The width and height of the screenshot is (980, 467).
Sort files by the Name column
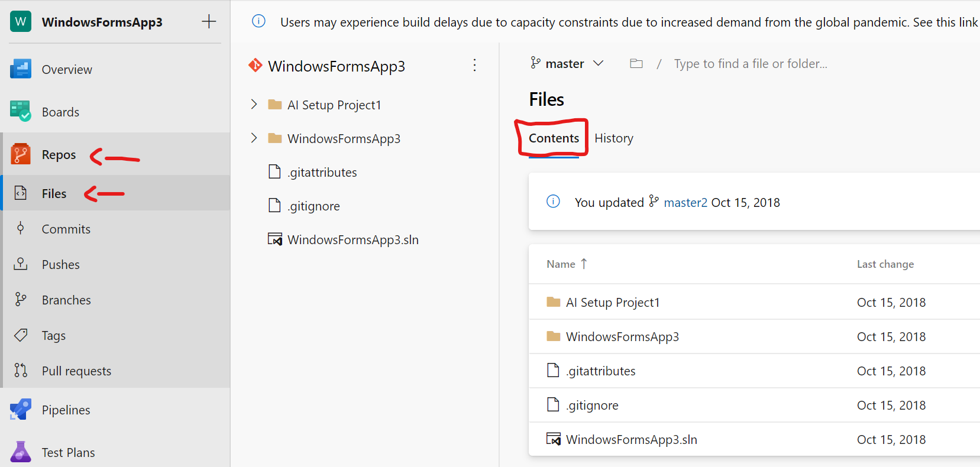point(561,264)
